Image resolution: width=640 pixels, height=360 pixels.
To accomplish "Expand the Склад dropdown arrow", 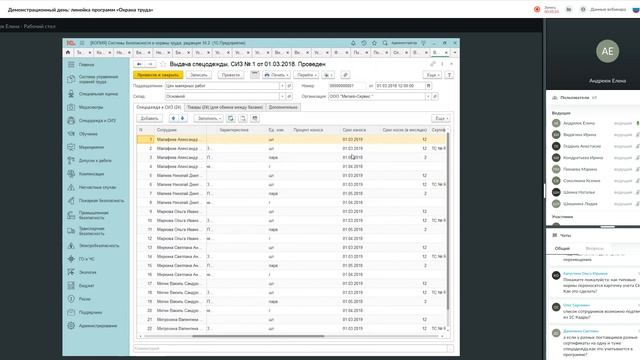I will pos(282,96).
